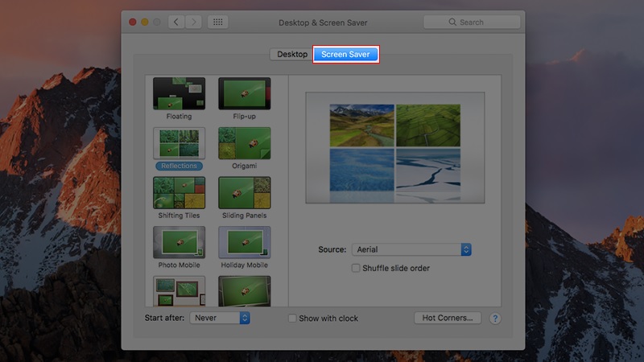Select the Shifting Tiles screen saver
The image size is (644, 362).
(x=179, y=193)
